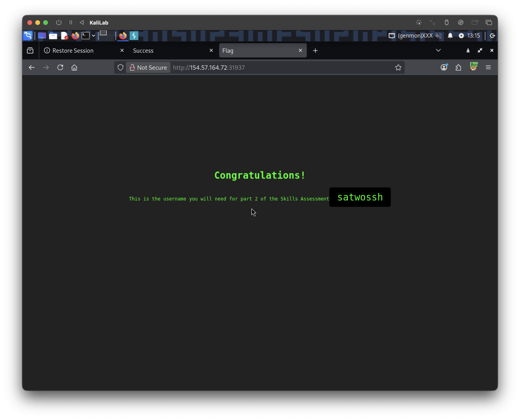Bookmark this page with star icon
The image size is (520, 420).
(398, 68)
